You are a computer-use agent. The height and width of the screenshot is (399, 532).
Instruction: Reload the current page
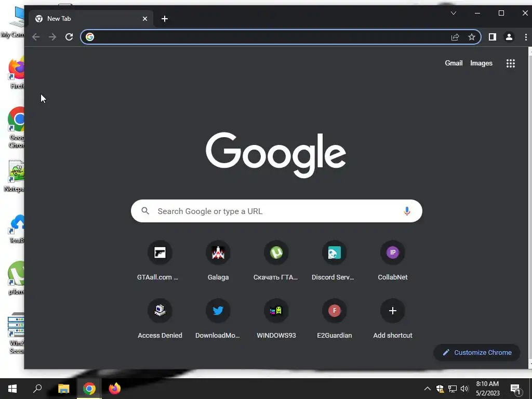click(x=69, y=37)
